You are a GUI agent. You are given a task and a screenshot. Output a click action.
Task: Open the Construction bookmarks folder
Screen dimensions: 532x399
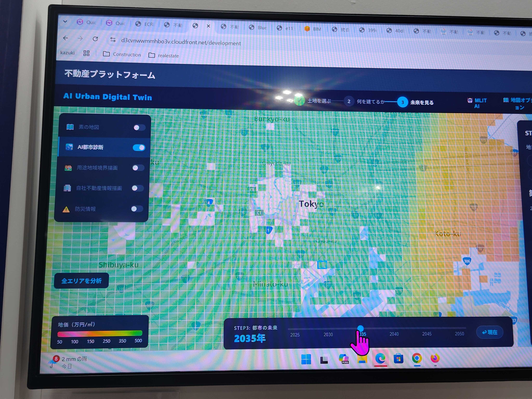point(122,54)
